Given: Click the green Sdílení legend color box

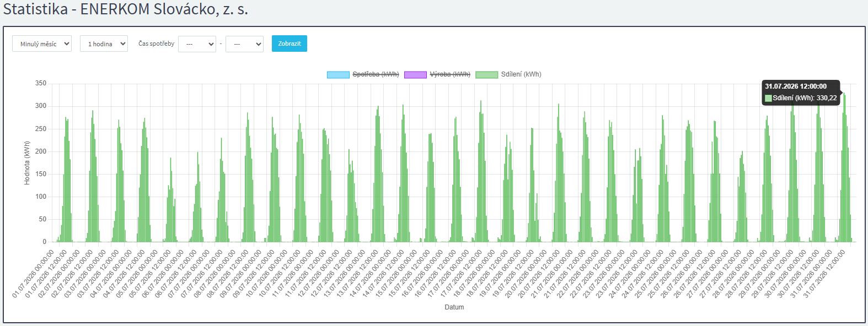Looking at the screenshot, I should point(486,74).
